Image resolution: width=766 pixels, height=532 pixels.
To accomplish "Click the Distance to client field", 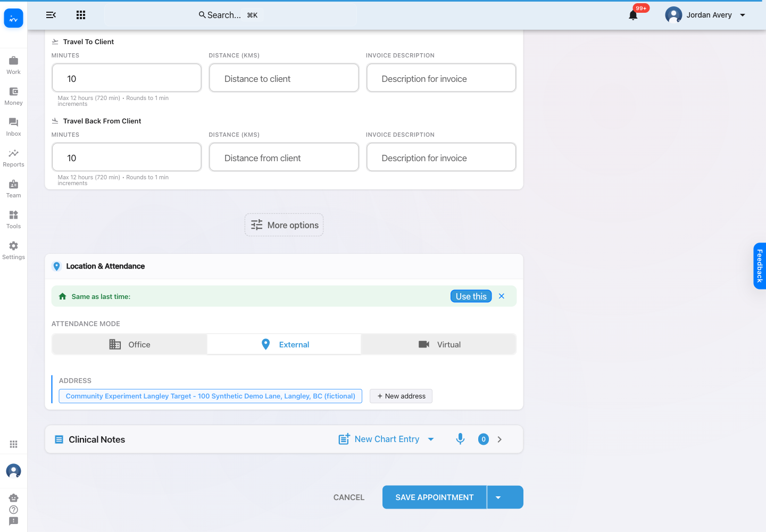I will [284, 78].
